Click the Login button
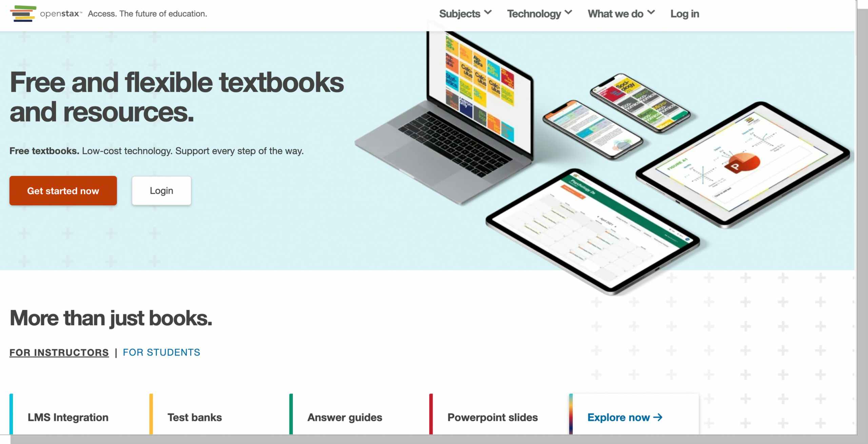This screenshot has height=444, width=868. tap(161, 190)
